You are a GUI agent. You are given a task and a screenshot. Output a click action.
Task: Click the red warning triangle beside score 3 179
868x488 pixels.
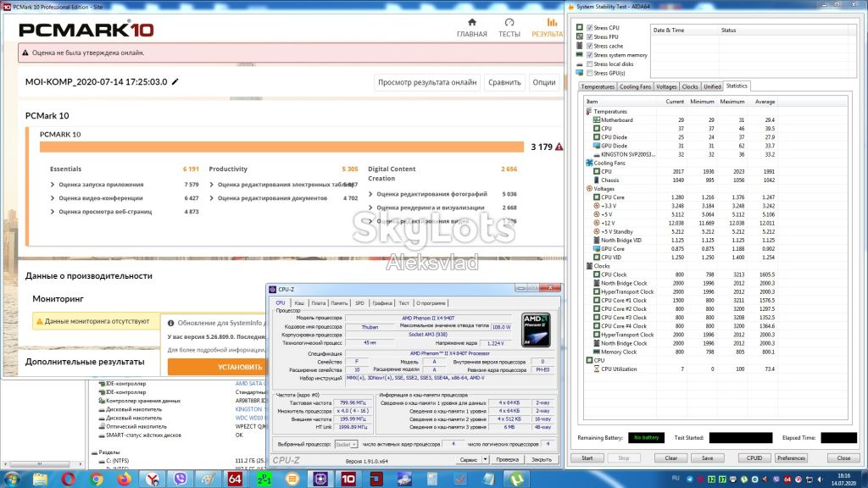point(559,147)
